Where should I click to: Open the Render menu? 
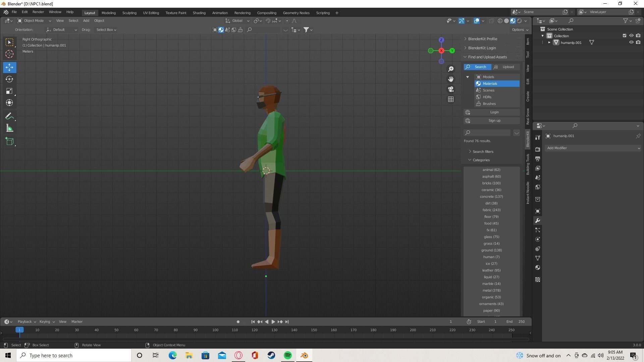pyautogui.click(x=38, y=12)
